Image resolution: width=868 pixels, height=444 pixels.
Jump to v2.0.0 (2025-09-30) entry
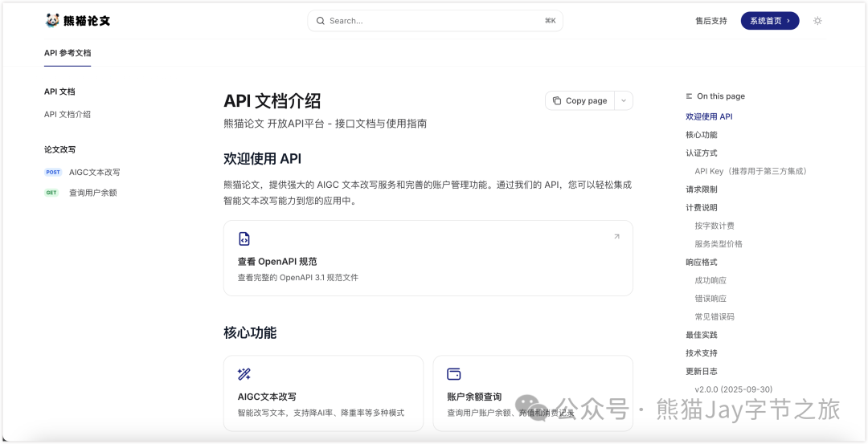pyautogui.click(x=734, y=389)
